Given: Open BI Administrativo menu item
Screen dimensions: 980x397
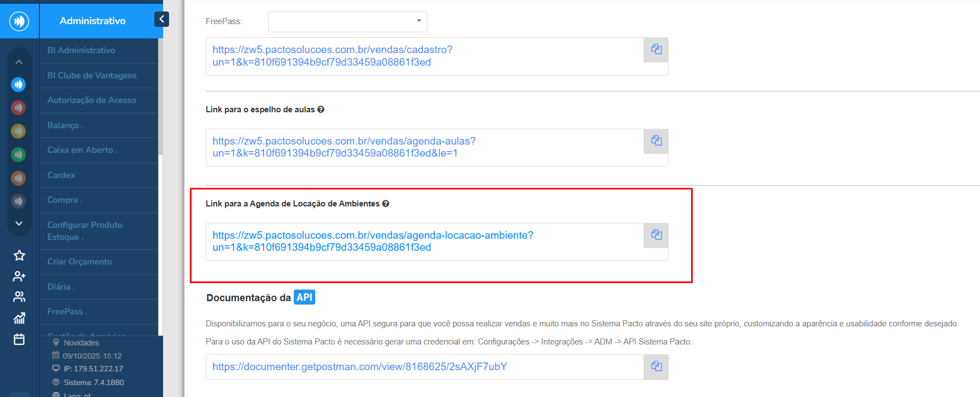Looking at the screenshot, I should coord(82,50).
